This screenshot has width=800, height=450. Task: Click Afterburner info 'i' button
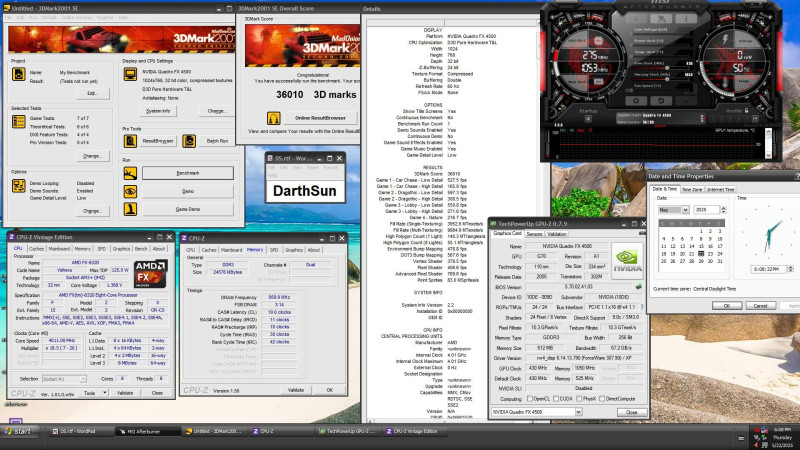pyautogui.click(x=686, y=18)
